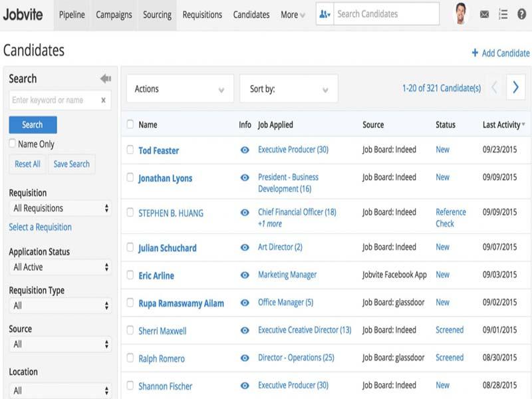This screenshot has height=399, width=532.
Task: Open the Sort by dropdown
Action: 289,89
